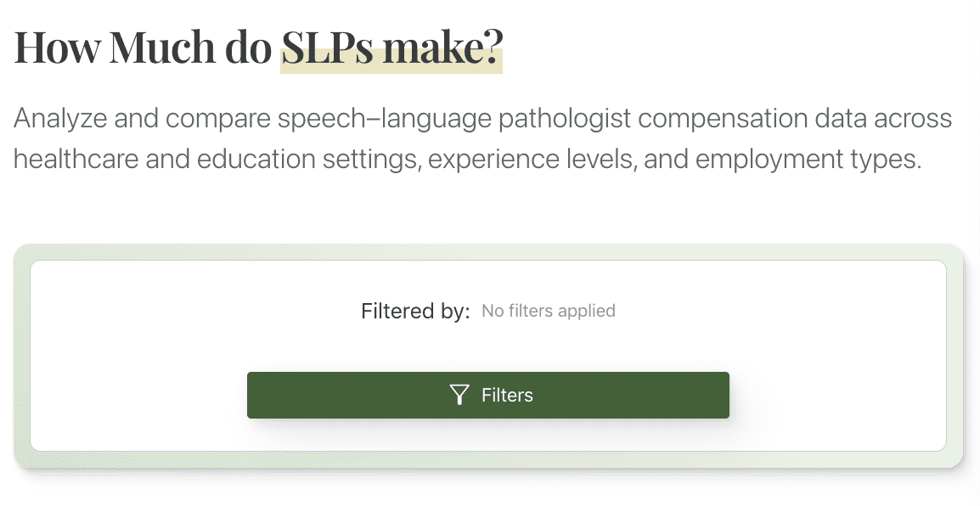
Task: Select the 'No filters applied' text
Action: (548, 311)
